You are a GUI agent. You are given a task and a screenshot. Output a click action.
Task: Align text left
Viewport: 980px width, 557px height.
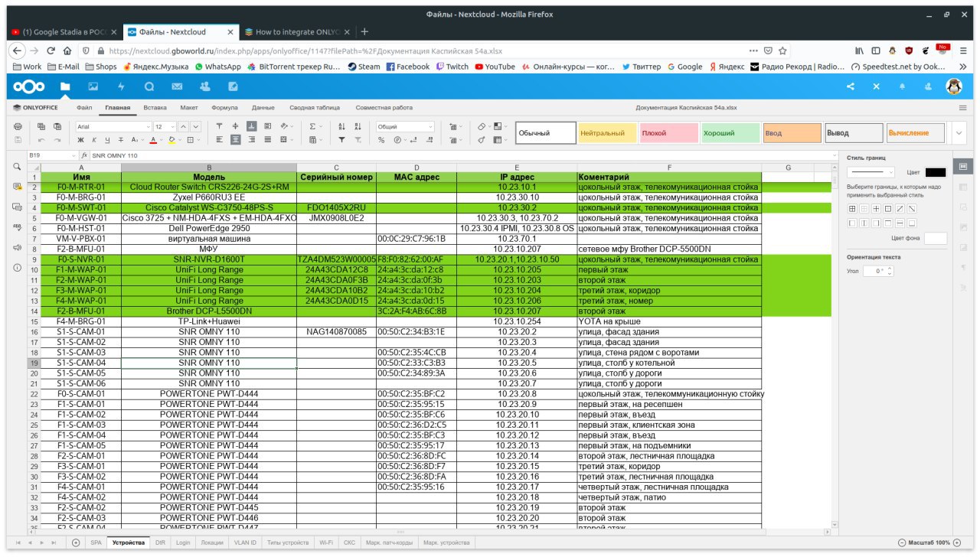pos(219,140)
